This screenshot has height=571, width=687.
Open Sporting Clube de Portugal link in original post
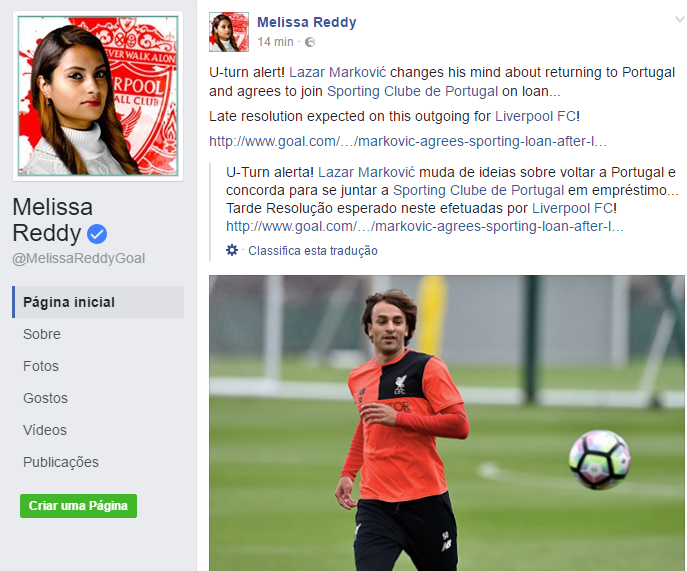(x=412, y=91)
